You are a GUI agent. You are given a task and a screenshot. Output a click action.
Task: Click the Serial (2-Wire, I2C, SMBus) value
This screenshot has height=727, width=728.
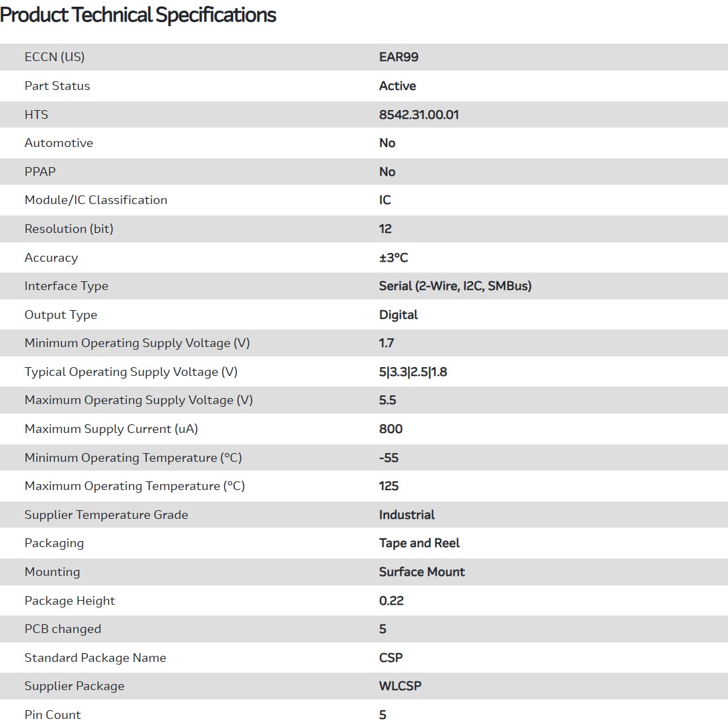click(455, 286)
